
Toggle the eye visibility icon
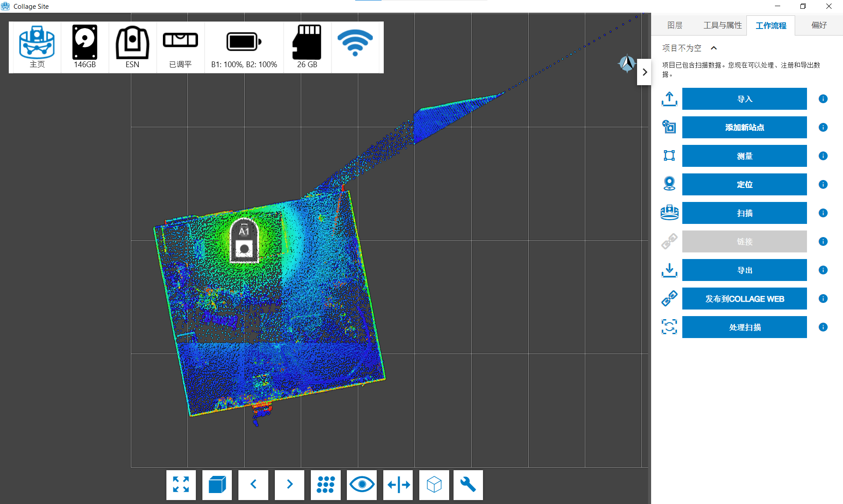click(x=362, y=485)
